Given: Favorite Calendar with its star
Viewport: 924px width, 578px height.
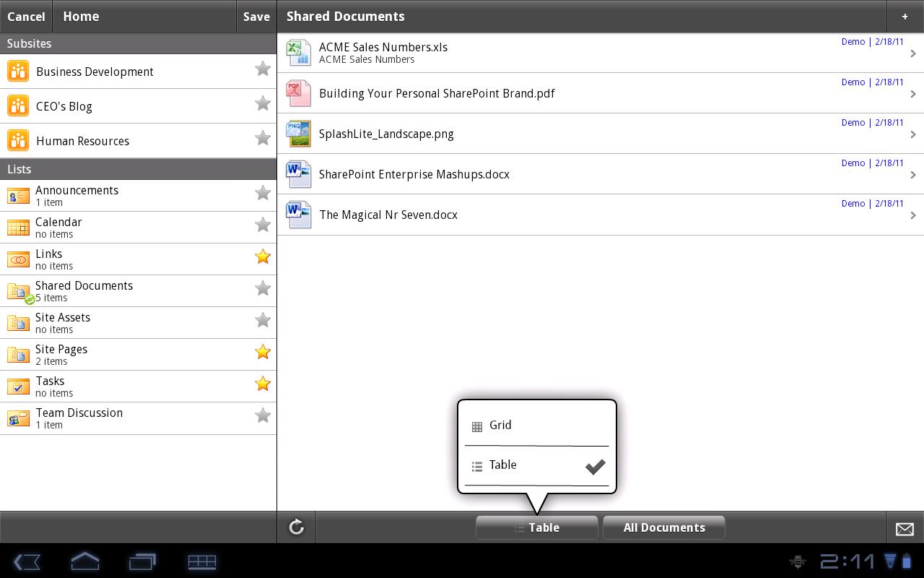Looking at the screenshot, I should (x=263, y=225).
